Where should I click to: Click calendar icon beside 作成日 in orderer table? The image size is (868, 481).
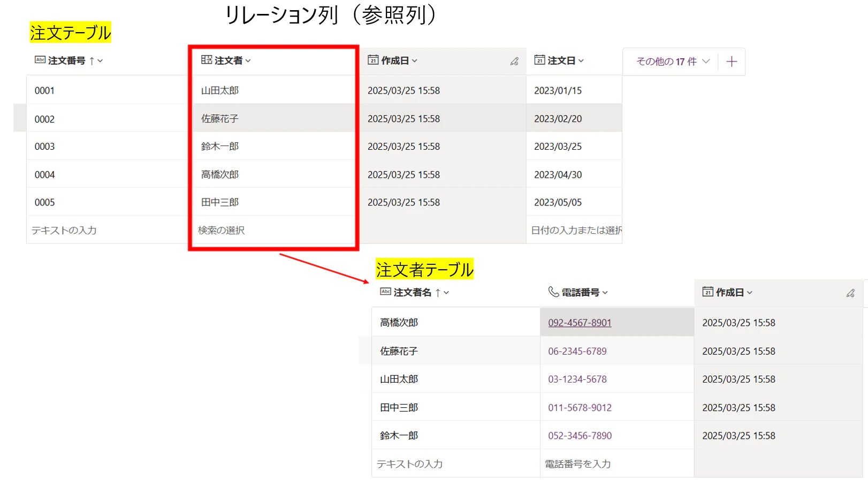tap(707, 292)
